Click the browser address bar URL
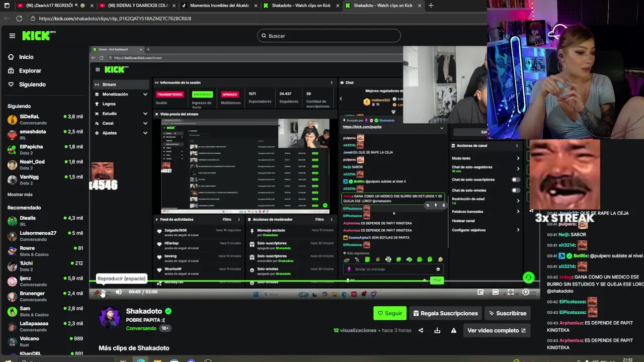 pos(115,19)
